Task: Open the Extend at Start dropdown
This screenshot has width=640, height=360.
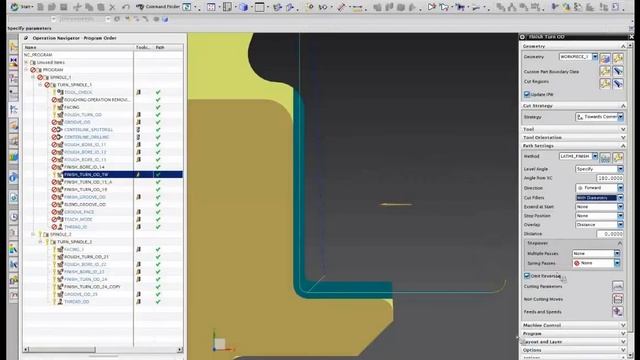Action: pos(620,207)
